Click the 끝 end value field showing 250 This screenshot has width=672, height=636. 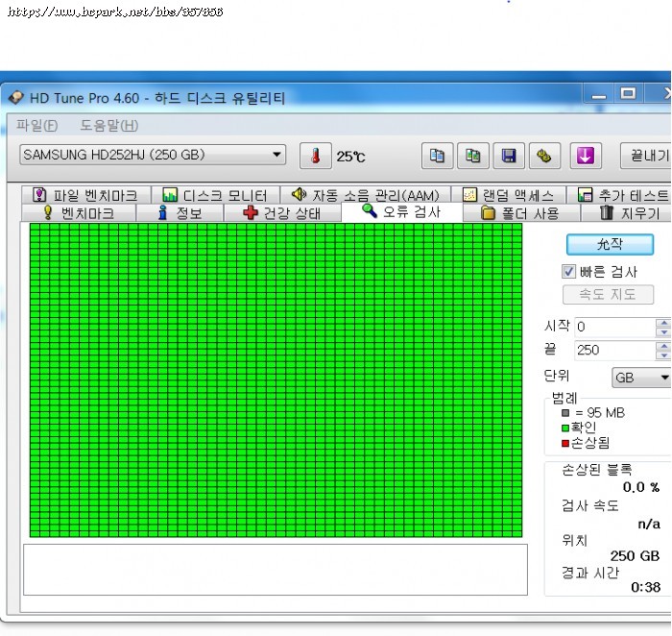pyautogui.click(x=614, y=350)
